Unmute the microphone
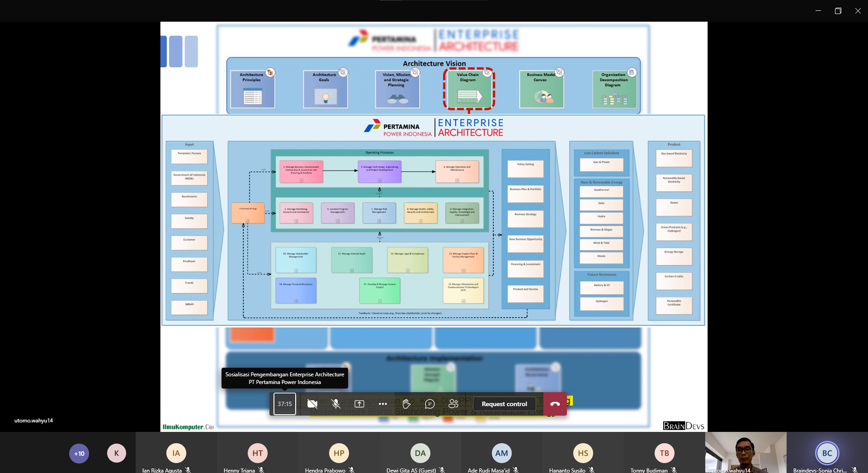Viewport: 868px width, 473px height. click(335, 404)
